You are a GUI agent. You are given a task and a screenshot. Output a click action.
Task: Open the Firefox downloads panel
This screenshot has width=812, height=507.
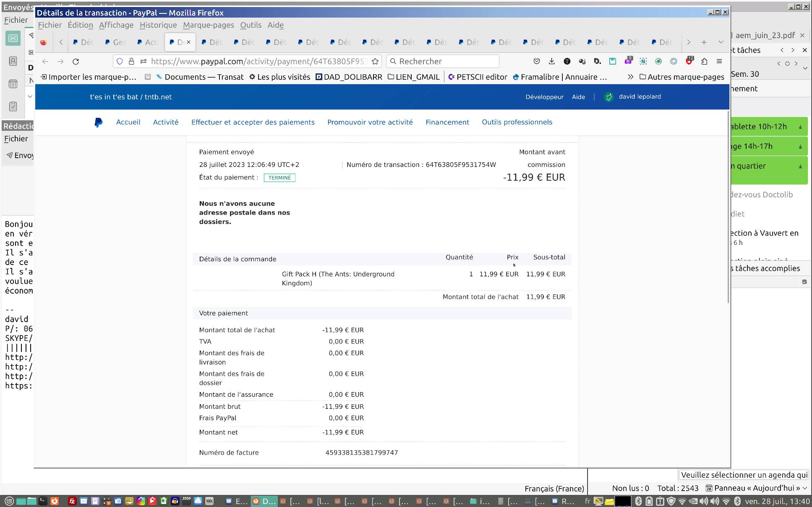(x=551, y=61)
